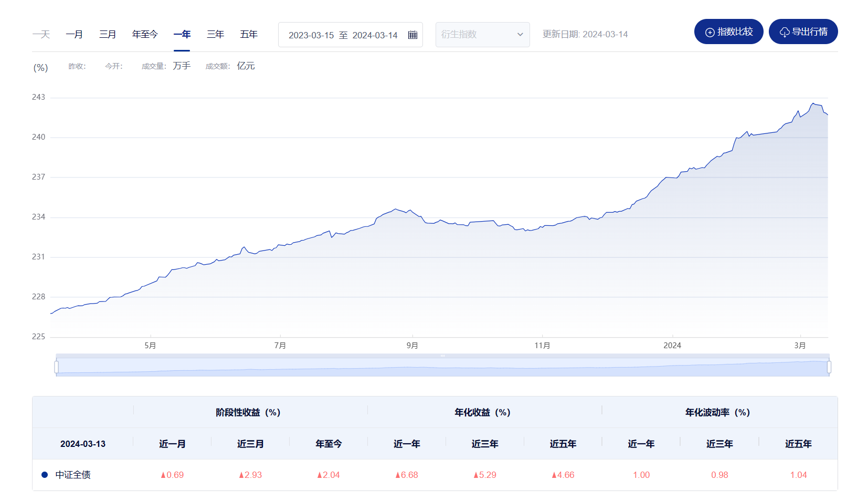Viewport: 868px width, 501px height.
Task: Choose the 年至今 range tab
Action: point(145,35)
